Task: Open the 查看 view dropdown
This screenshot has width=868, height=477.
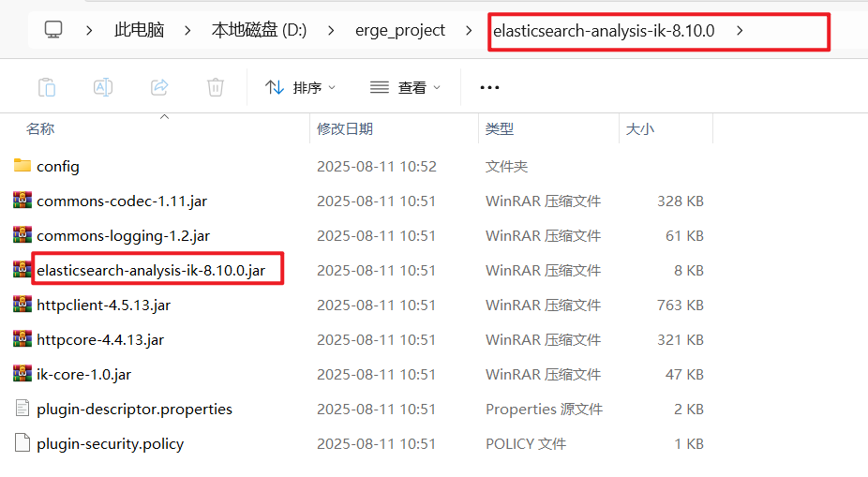Action: pos(405,87)
